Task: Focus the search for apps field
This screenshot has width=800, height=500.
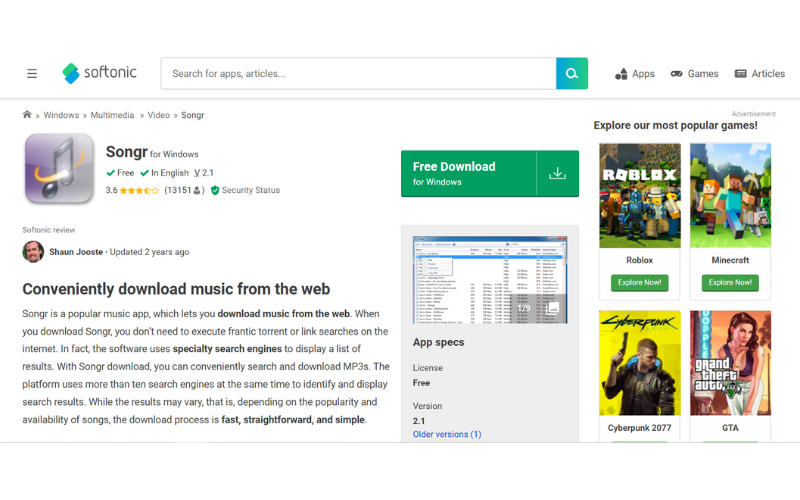Action: (x=358, y=73)
